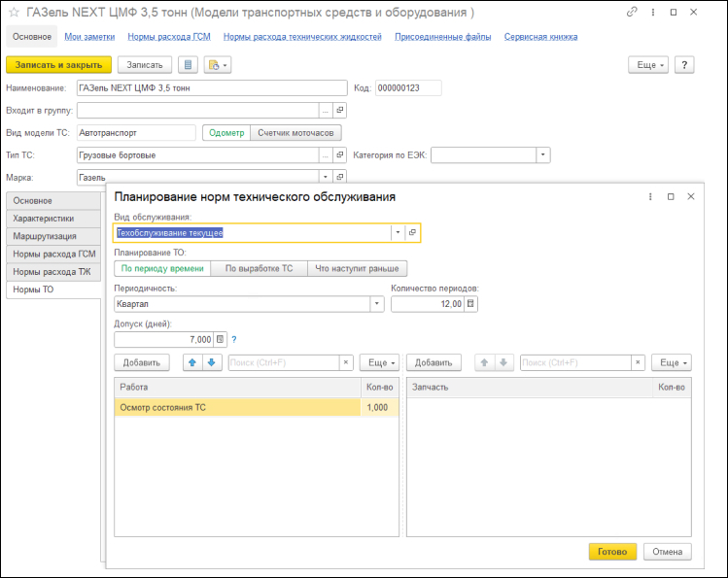Click the search field above Запчасть table

(575, 362)
